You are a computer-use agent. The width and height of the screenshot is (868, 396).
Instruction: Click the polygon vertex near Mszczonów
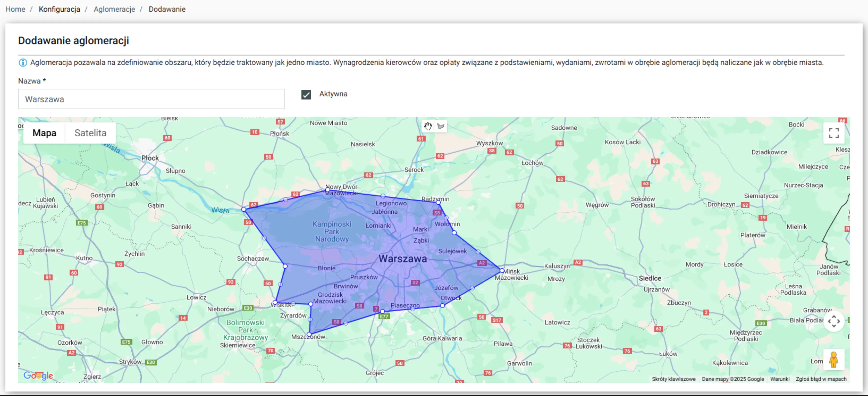click(x=309, y=334)
